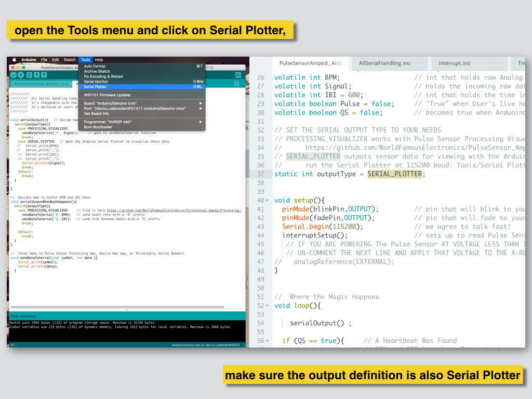The height and width of the screenshot is (399, 532).
Task: Click highlighted SERIAL_PLOTTER on line 37
Action: click(395, 174)
